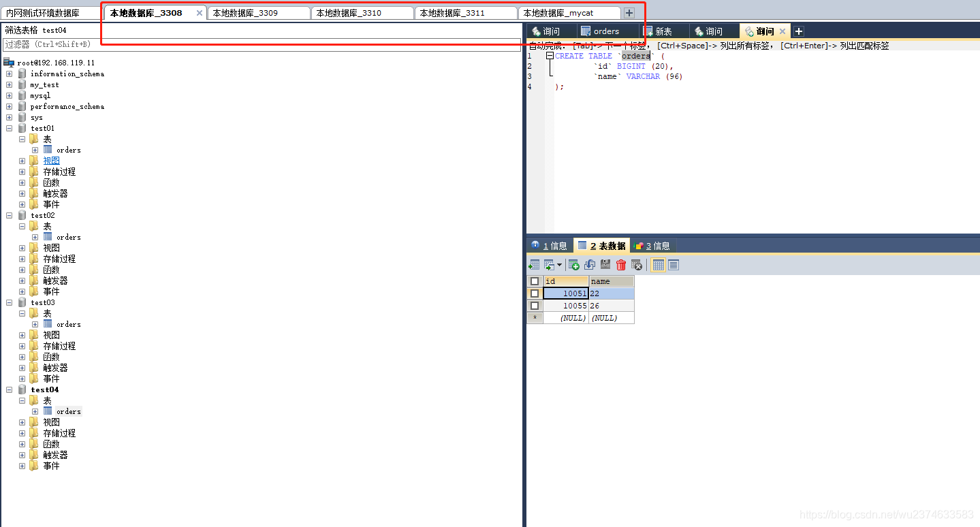The height and width of the screenshot is (527, 980).
Task: Click the 触发器 folder icon under test02
Action: pos(34,281)
